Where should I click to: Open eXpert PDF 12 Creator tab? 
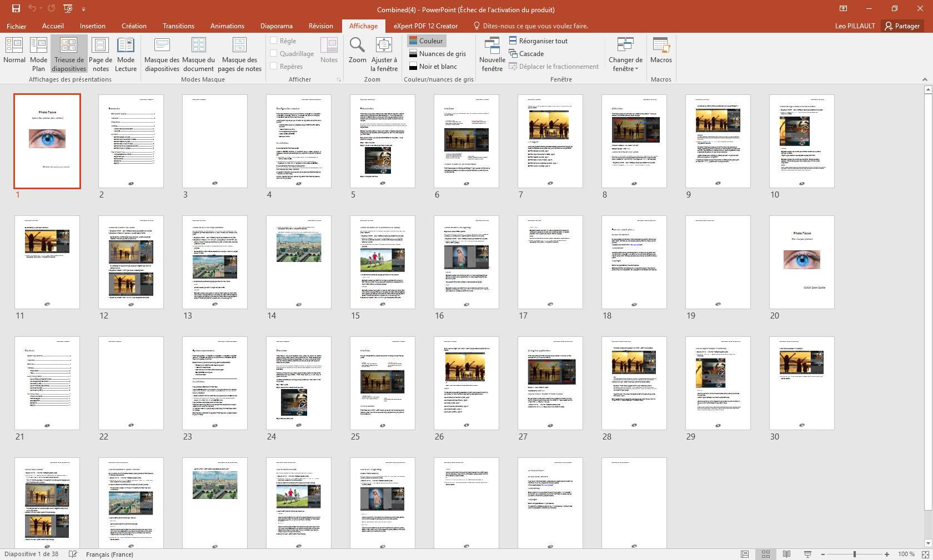point(425,26)
